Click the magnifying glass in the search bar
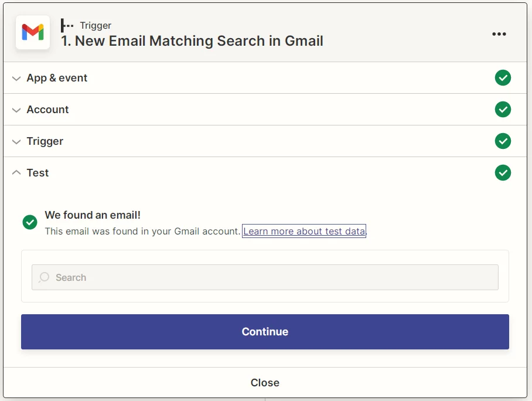The width and height of the screenshot is (532, 401). [x=44, y=277]
